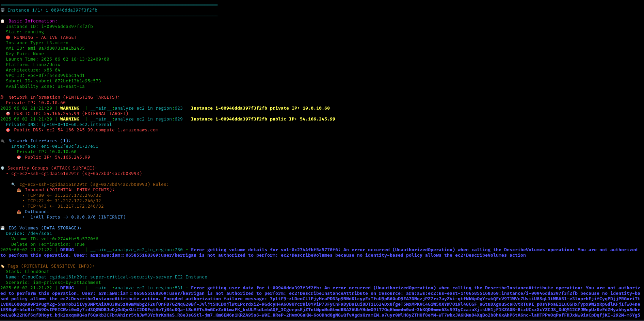The width and height of the screenshot is (644, 321).
Task: Click the globe icon beside Network Information
Action: [x=2, y=97]
